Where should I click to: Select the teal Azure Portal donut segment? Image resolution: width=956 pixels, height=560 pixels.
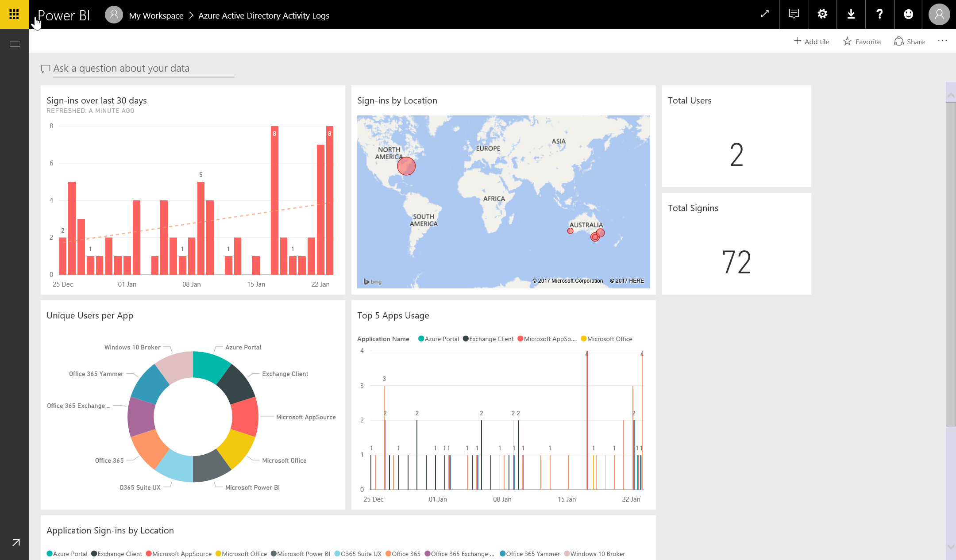click(210, 365)
